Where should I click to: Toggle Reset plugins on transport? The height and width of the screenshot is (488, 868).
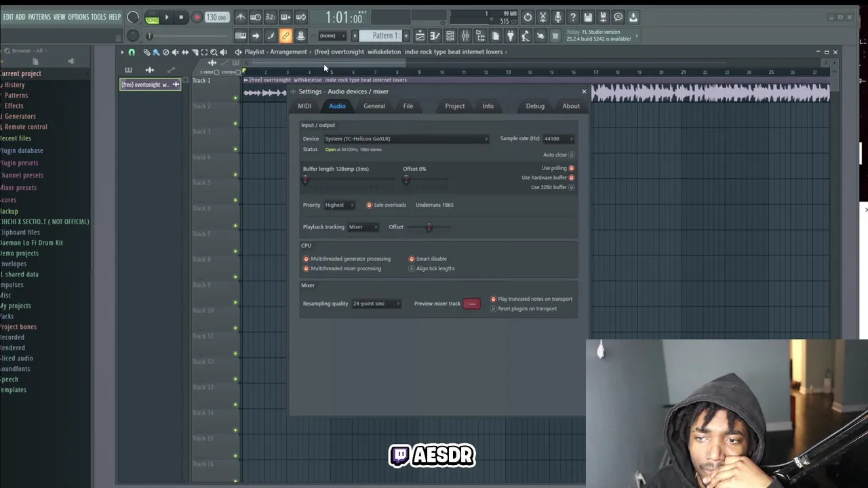493,308
